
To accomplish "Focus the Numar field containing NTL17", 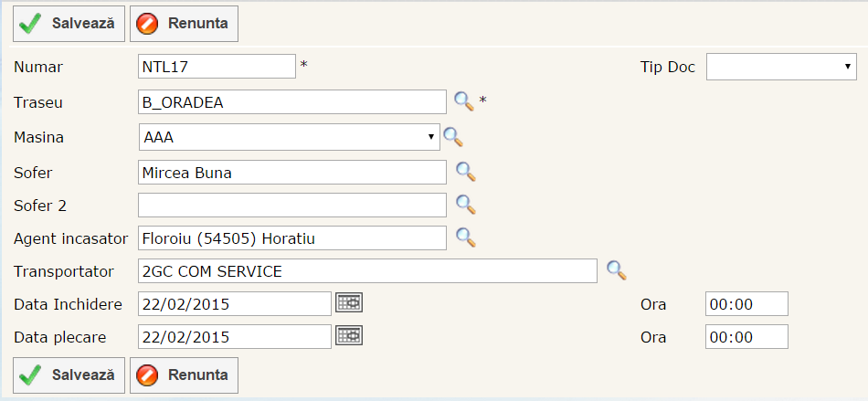I will point(217,67).
